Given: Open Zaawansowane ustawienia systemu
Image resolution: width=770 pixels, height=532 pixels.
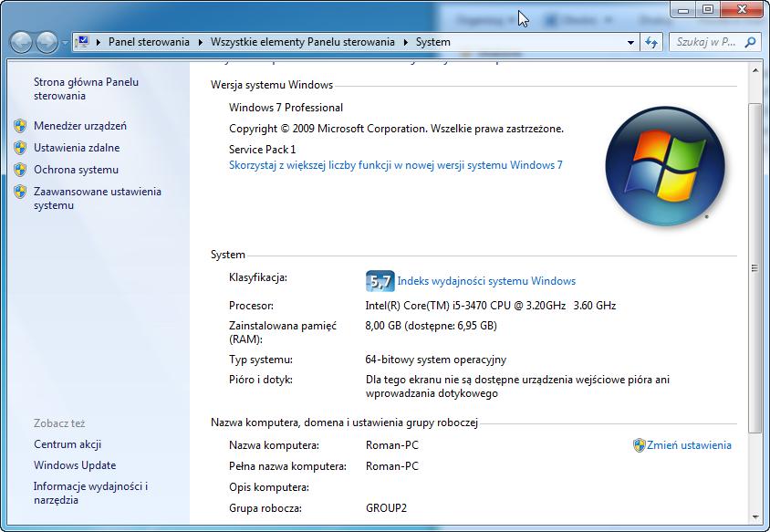Looking at the screenshot, I should point(98,198).
